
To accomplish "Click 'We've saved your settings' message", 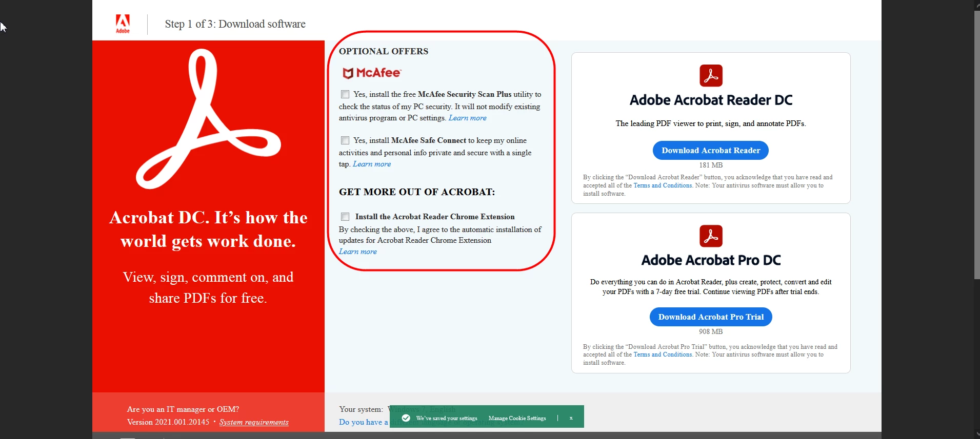I will click(447, 418).
